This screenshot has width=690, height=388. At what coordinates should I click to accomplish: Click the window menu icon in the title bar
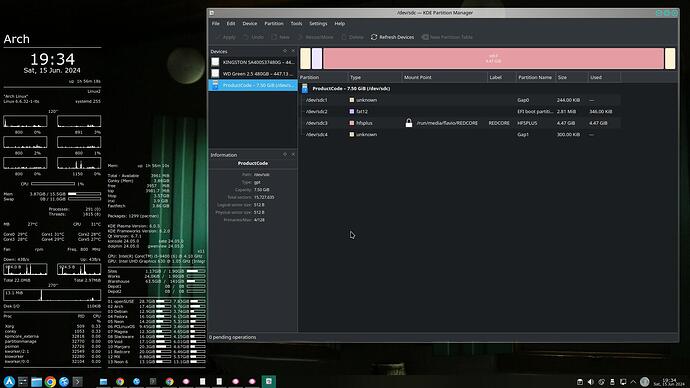(212, 13)
